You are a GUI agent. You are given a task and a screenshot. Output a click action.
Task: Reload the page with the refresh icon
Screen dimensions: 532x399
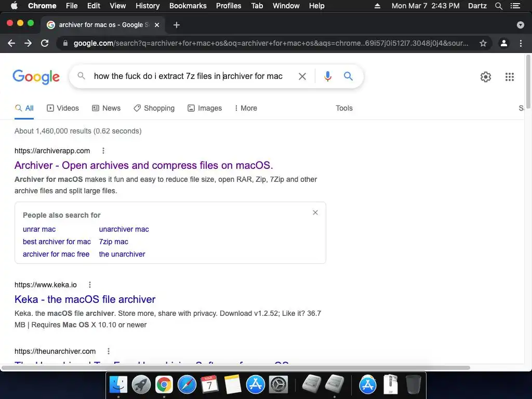point(45,43)
